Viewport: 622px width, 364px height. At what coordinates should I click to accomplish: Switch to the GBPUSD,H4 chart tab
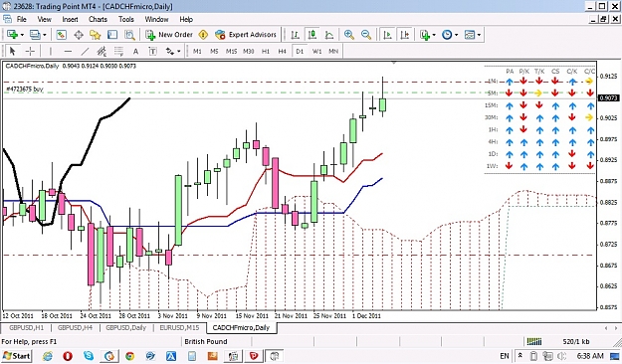click(x=75, y=328)
